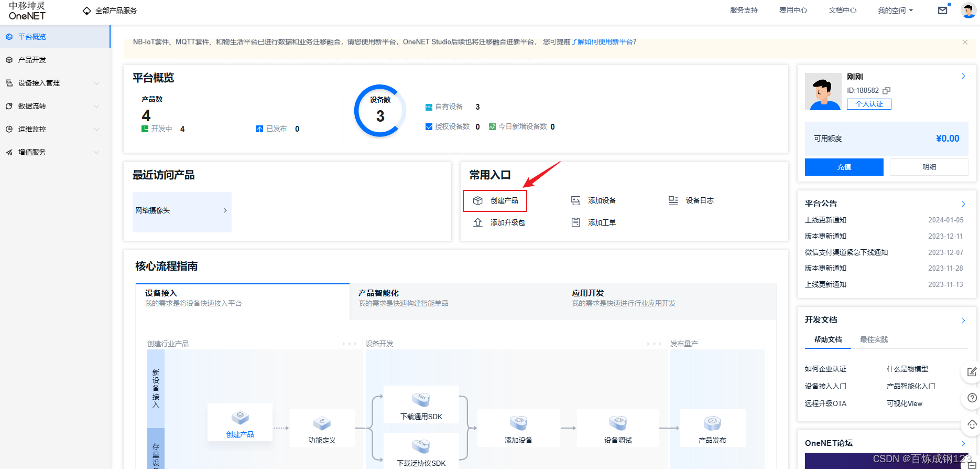Click the 添加设备 flow step icon
Viewport: 980px width, 469px height.
[518, 423]
